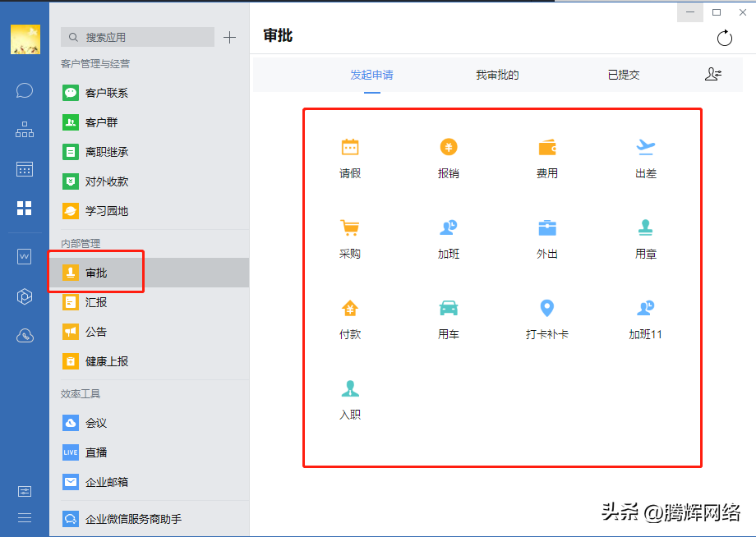
Task: Click the refresh icon in the 审批 header
Action: pos(724,38)
